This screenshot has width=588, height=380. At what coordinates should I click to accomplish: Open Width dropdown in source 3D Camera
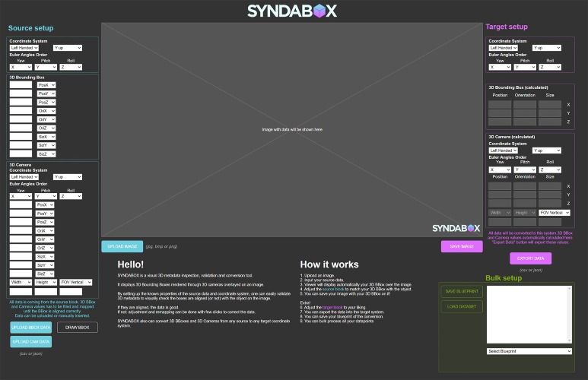click(21, 282)
